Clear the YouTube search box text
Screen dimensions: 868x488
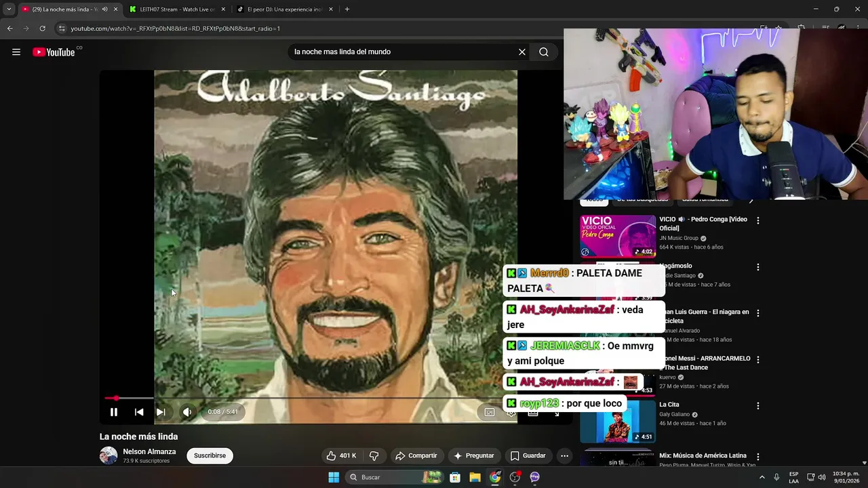(x=522, y=52)
